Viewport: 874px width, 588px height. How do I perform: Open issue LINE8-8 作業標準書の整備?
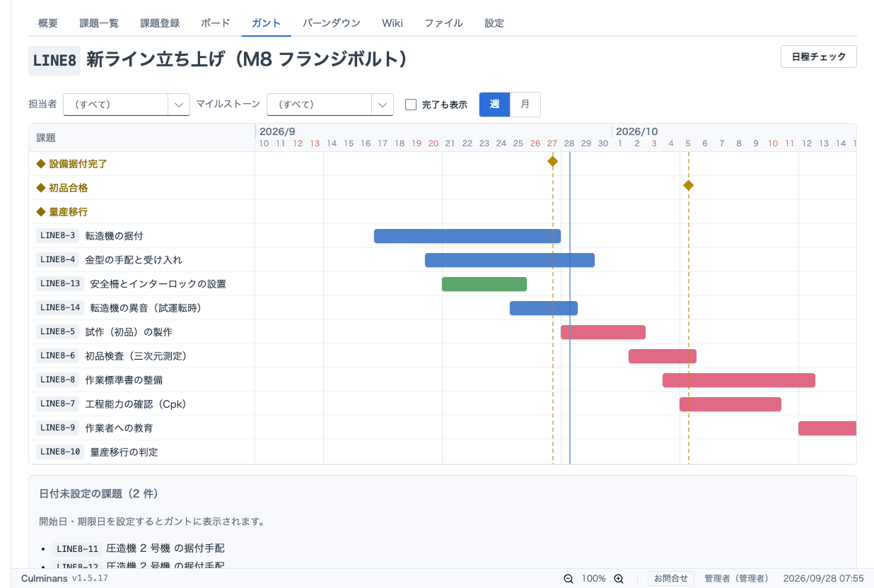click(99, 380)
